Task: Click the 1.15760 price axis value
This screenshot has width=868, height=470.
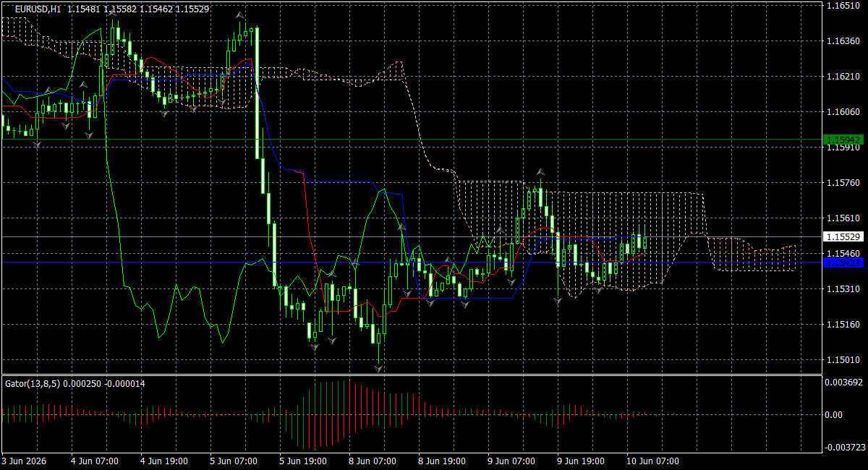Action: pyautogui.click(x=843, y=183)
